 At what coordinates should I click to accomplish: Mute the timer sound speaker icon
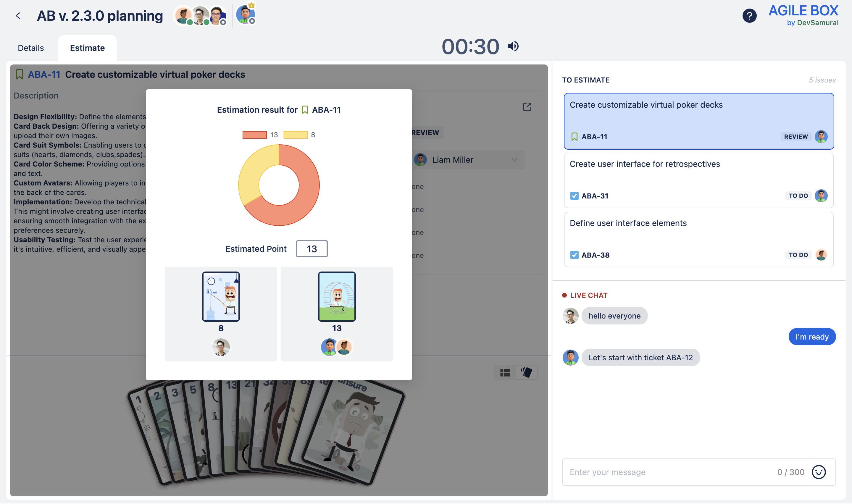pos(513,46)
